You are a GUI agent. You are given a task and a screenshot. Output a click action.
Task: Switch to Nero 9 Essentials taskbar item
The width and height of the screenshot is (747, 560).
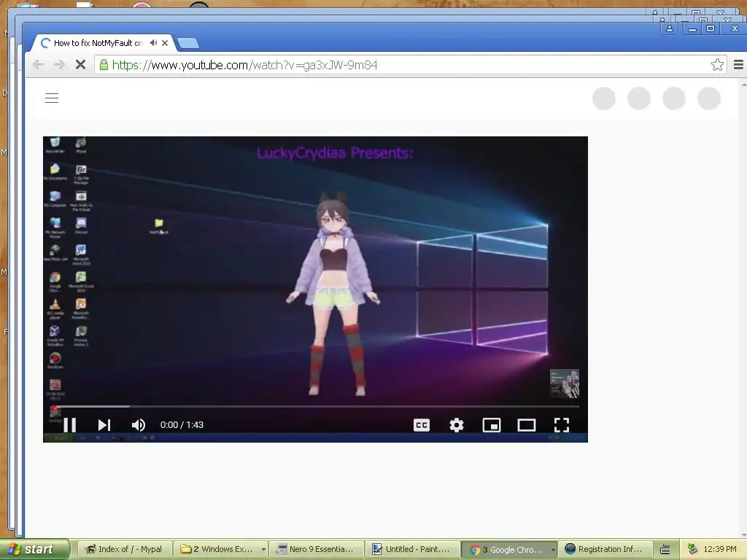click(317, 549)
